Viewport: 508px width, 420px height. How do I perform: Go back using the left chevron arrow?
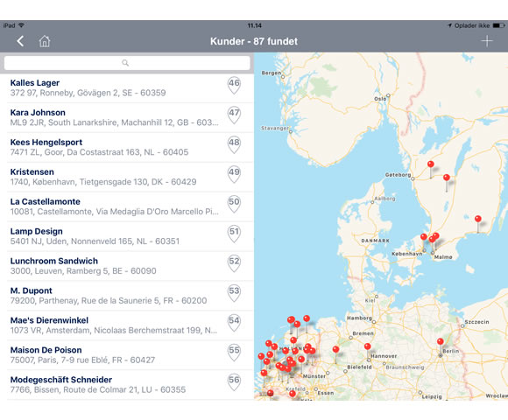point(20,41)
